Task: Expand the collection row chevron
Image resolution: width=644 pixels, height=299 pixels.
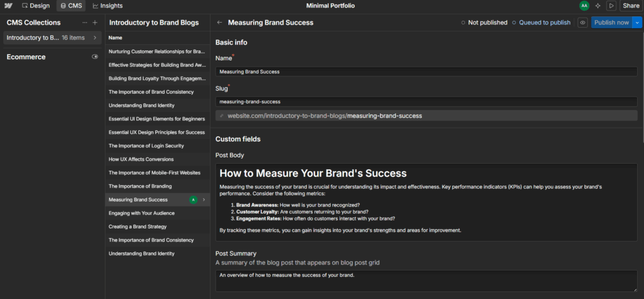Action: coord(95,38)
